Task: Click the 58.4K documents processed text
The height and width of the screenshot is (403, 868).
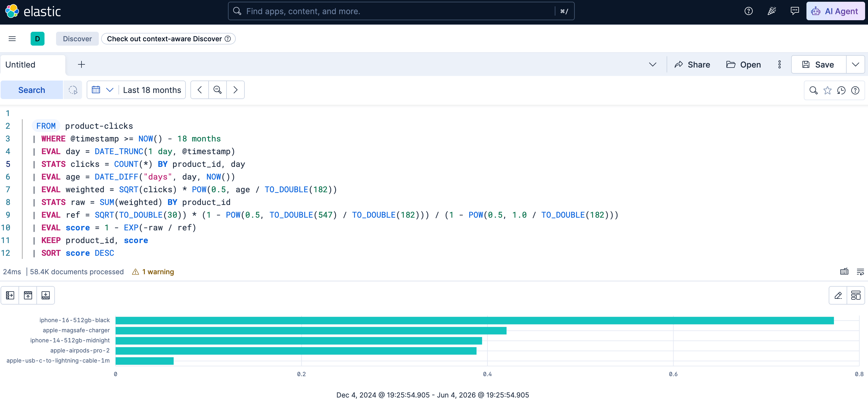Action: click(77, 272)
